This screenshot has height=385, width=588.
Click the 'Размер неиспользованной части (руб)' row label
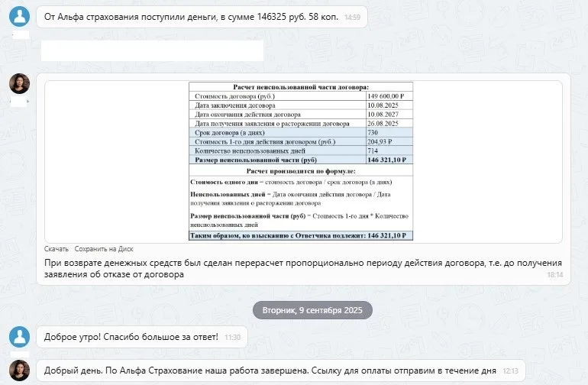(256, 160)
